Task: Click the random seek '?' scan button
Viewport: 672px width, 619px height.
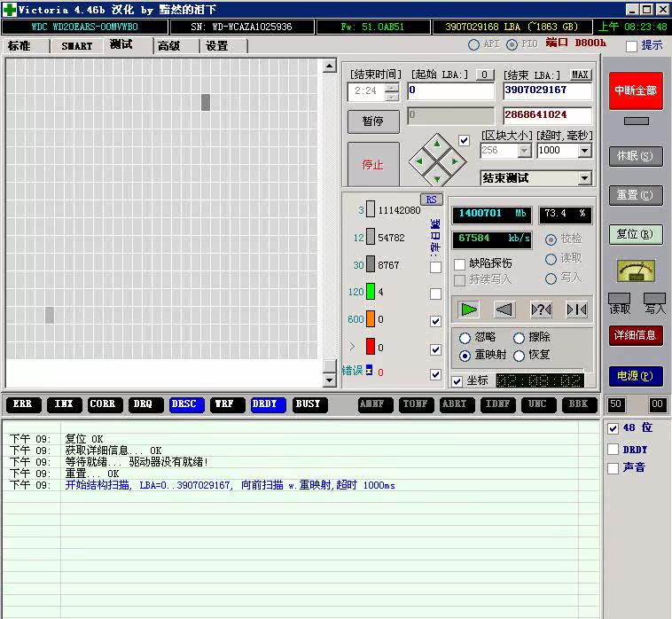Action: [x=541, y=309]
